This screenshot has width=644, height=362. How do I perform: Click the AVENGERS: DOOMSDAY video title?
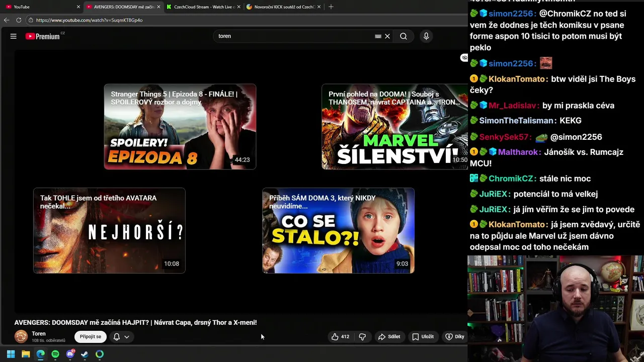[135, 323]
